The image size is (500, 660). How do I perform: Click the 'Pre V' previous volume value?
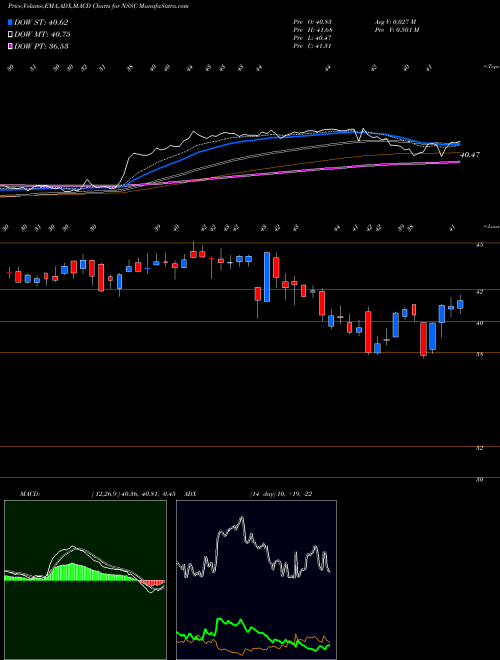click(396, 30)
